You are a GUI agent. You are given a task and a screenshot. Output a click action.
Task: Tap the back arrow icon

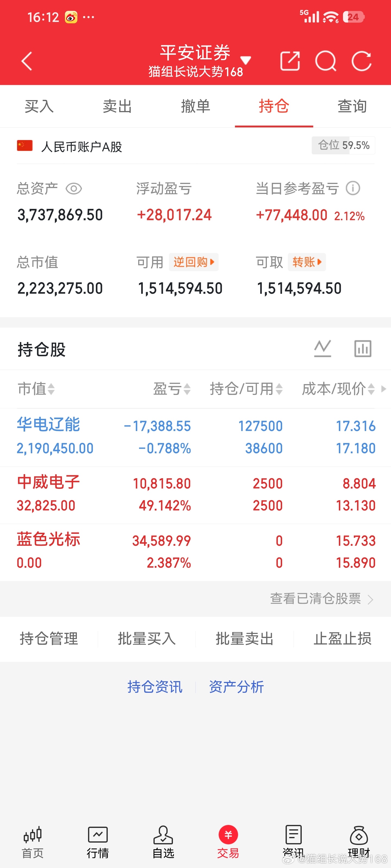(27, 61)
